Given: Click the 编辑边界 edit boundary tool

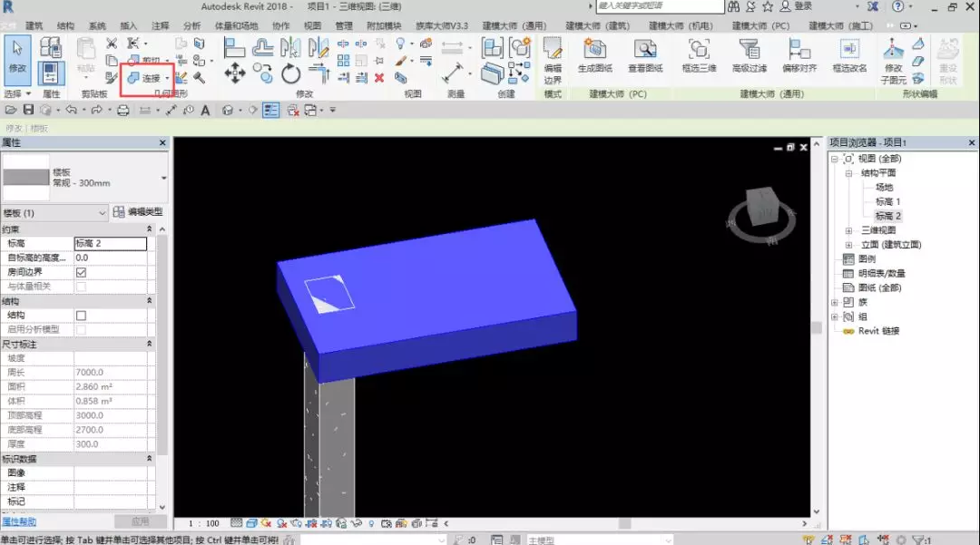Looking at the screenshot, I should [x=553, y=61].
